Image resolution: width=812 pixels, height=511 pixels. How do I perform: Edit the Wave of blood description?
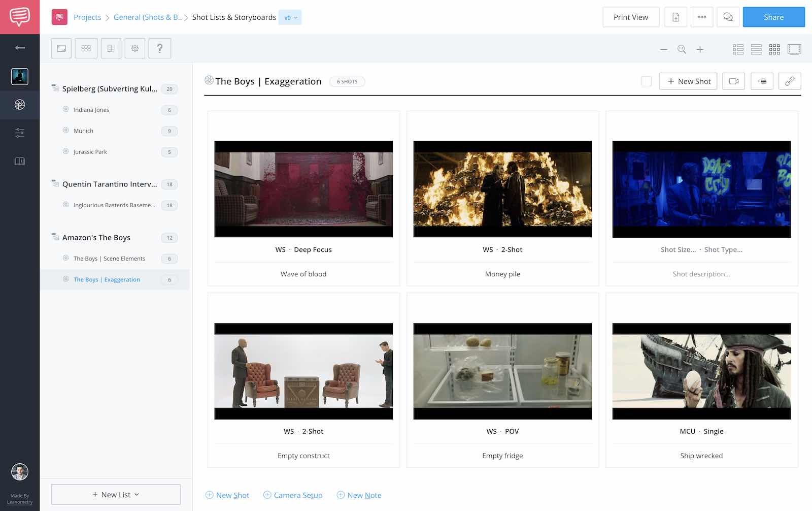[303, 274]
